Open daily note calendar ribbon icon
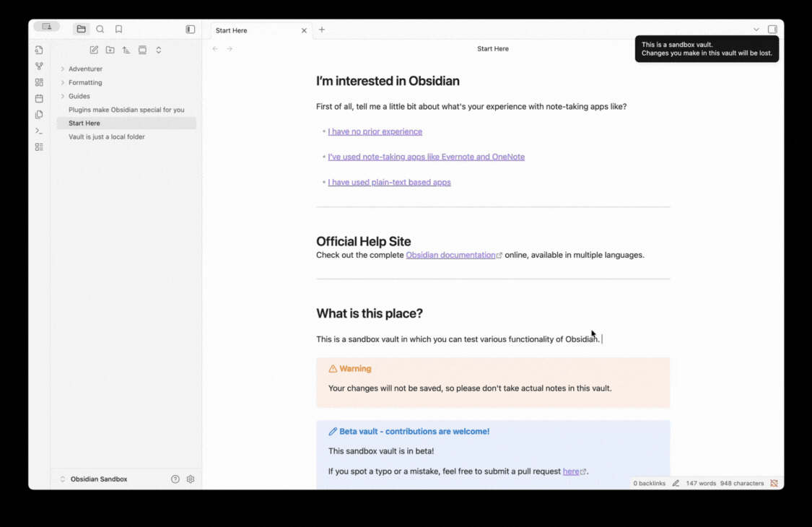Image resolution: width=812 pixels, height=527 pixels. [39, 98]
